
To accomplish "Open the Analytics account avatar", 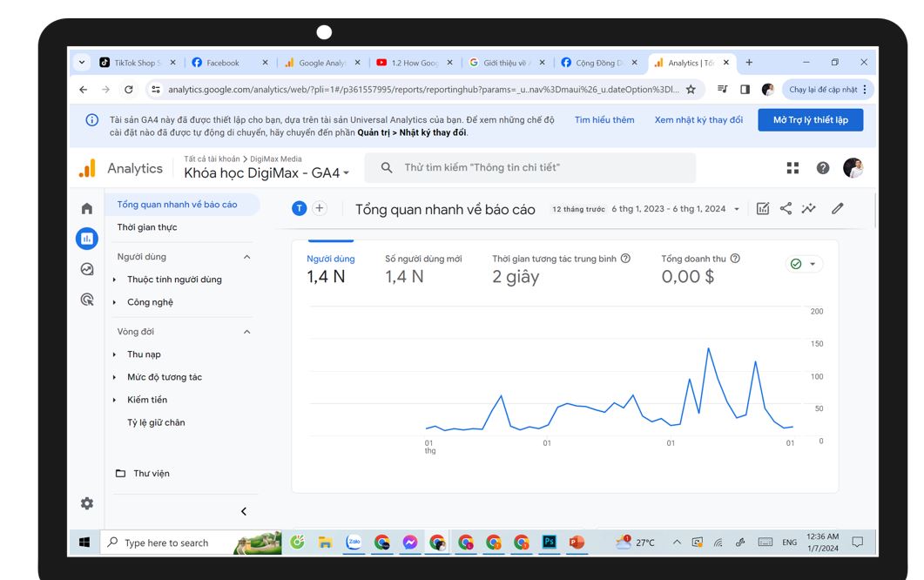I will pyautogui.click(x=853, y=168).
